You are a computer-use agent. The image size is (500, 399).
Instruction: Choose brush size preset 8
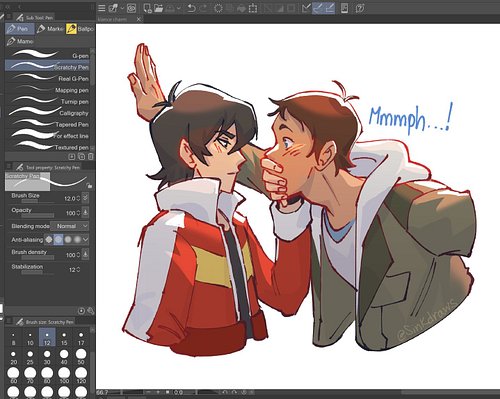point(13,338)
